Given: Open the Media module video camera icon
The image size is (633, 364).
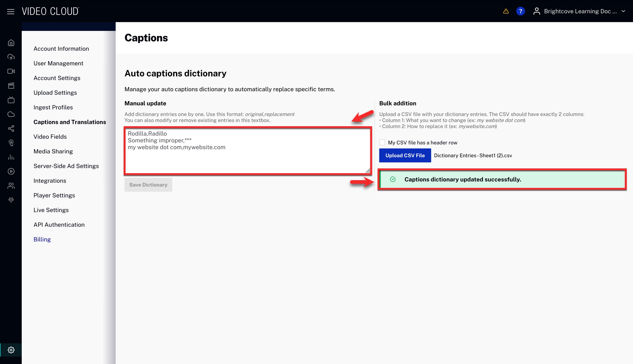Looking at the screenshot, I should coord(11,71).
